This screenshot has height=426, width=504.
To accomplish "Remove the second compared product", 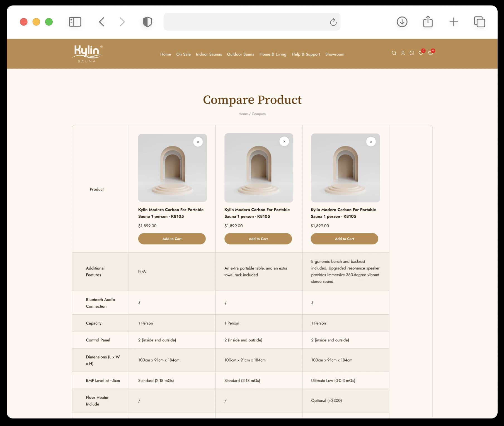I will [284, 141].
